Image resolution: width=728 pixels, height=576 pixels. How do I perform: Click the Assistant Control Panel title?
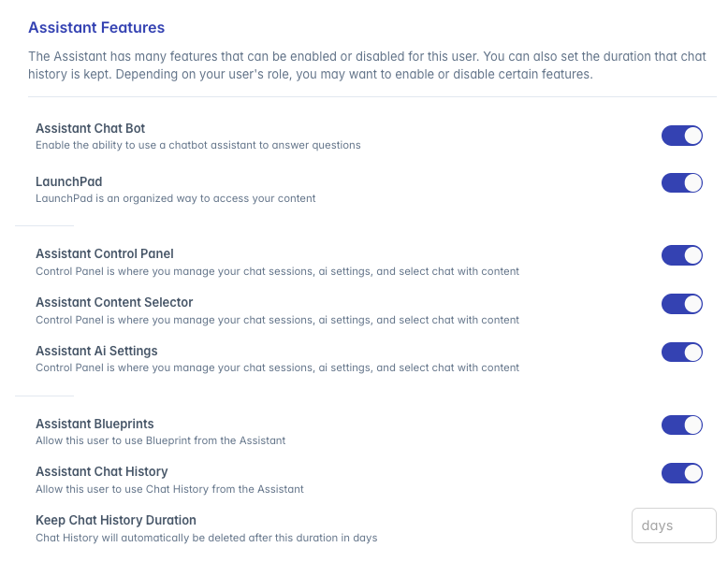coord(105,253)
